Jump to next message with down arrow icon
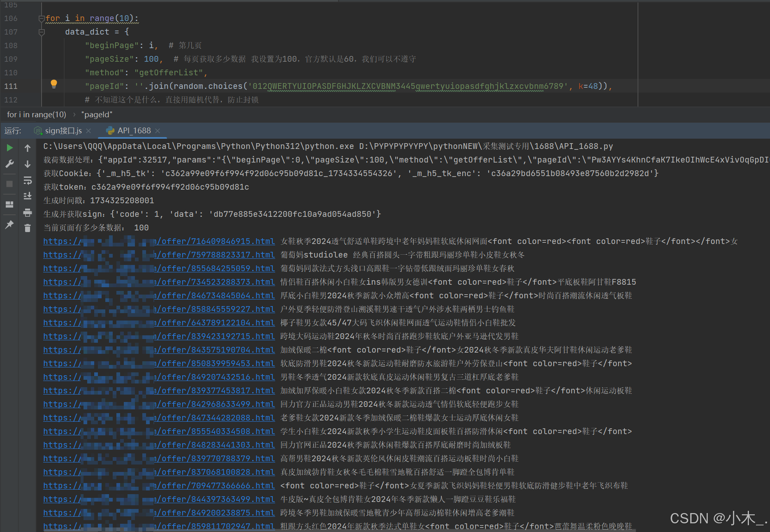This screenshot has width=770, height=532. 27,164
